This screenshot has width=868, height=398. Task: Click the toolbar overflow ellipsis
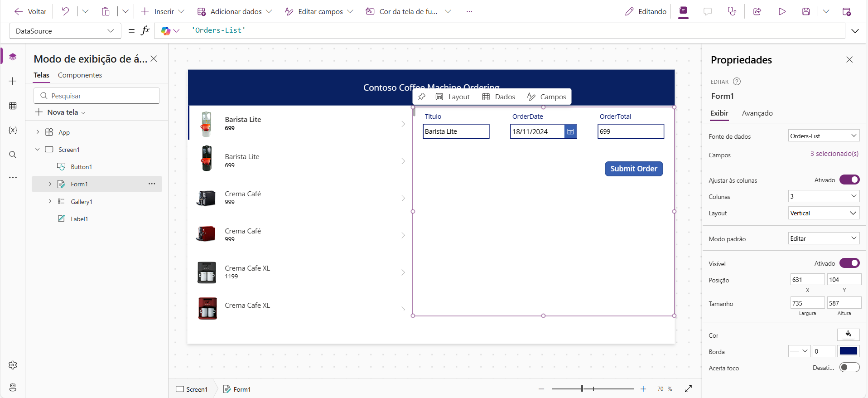point(469,11)
